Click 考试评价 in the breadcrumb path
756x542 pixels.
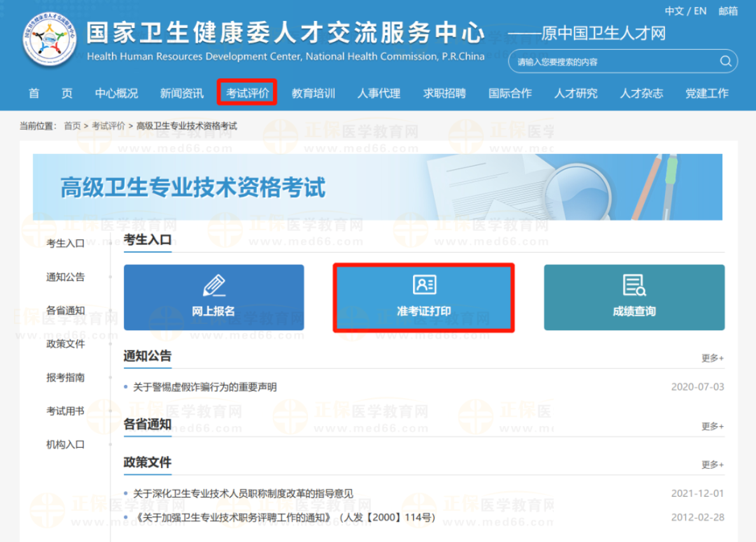tap(108, 126)
